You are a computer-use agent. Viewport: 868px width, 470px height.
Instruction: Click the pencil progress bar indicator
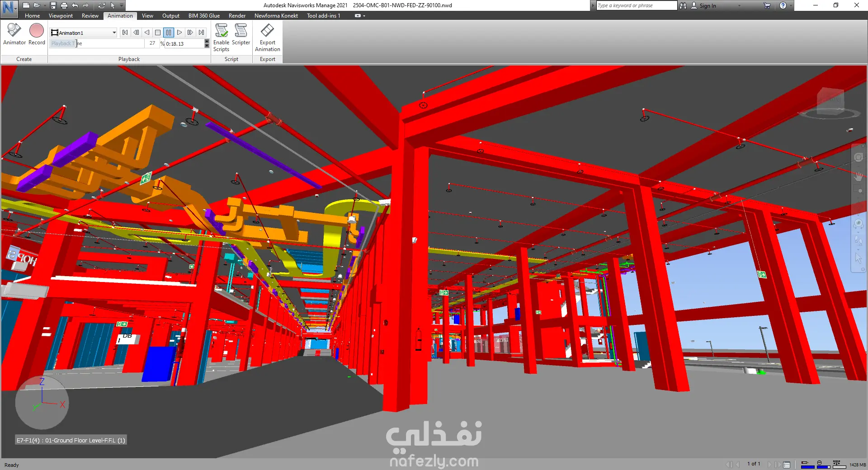point(807,465)
